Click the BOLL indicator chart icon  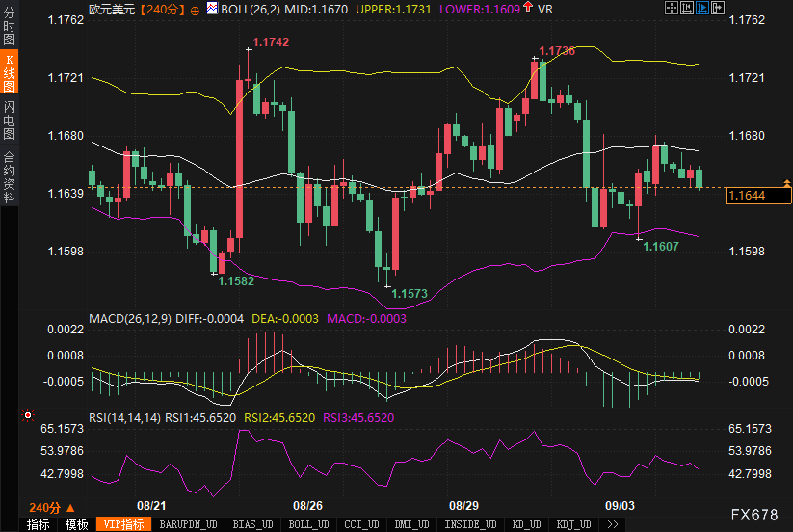click(x=211, y=8)
